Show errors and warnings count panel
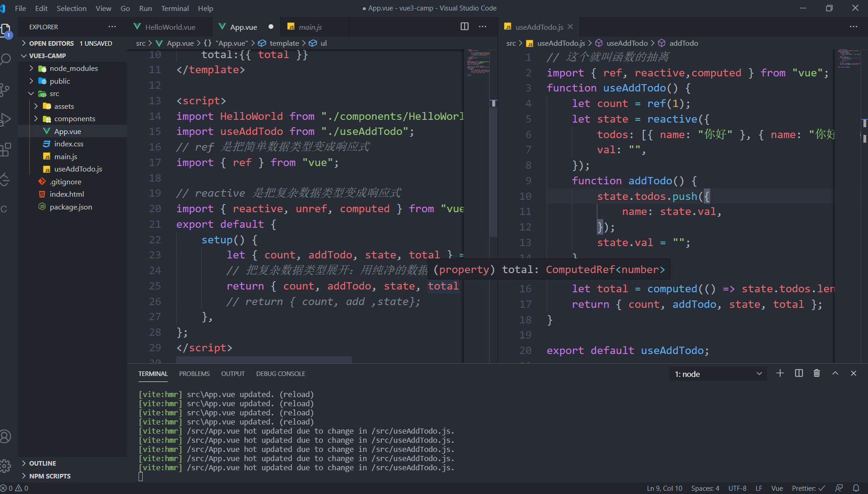Screen dimensions: 868x494 14,488
